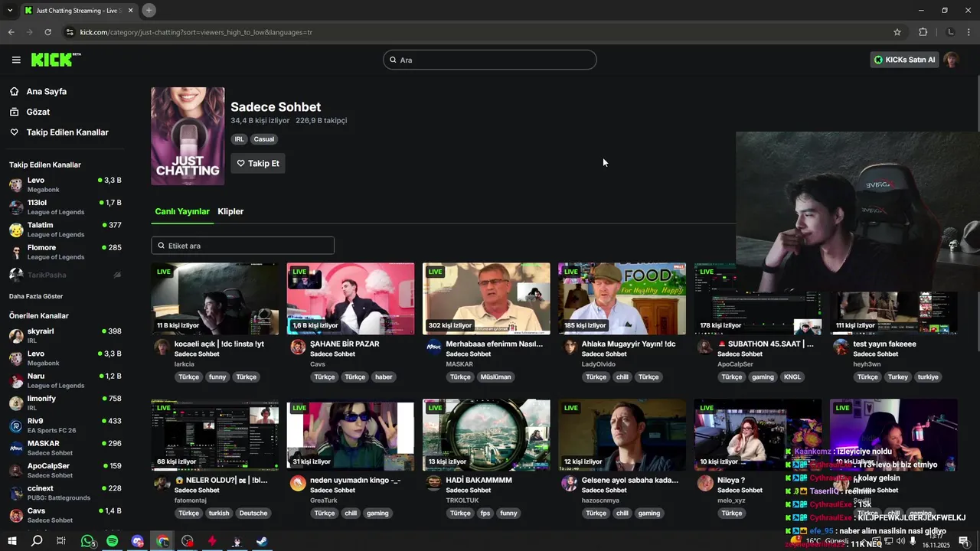Viewport: 980px width, 551px height.
Task: Open the Chrome three-dot menu
Action: [x=969, y=32]
